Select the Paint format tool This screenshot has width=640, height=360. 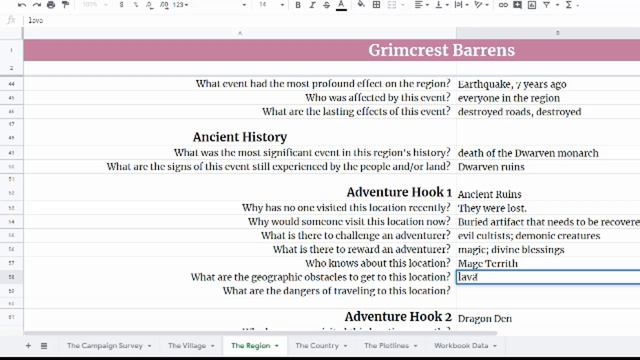65,5
